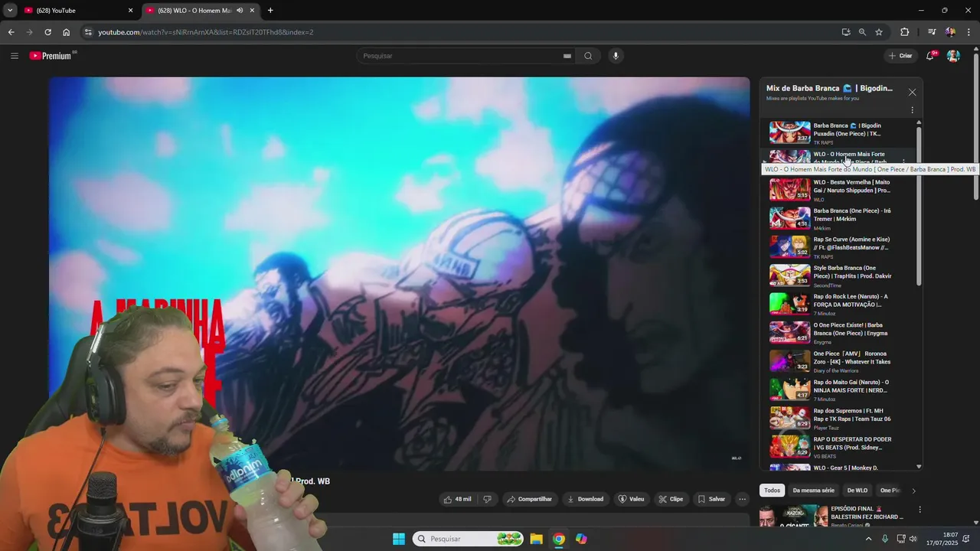Click Chrome icon in Windows taskbar
Image resolution: width=980 pixels, height=551 pixels.
[559, 539]
